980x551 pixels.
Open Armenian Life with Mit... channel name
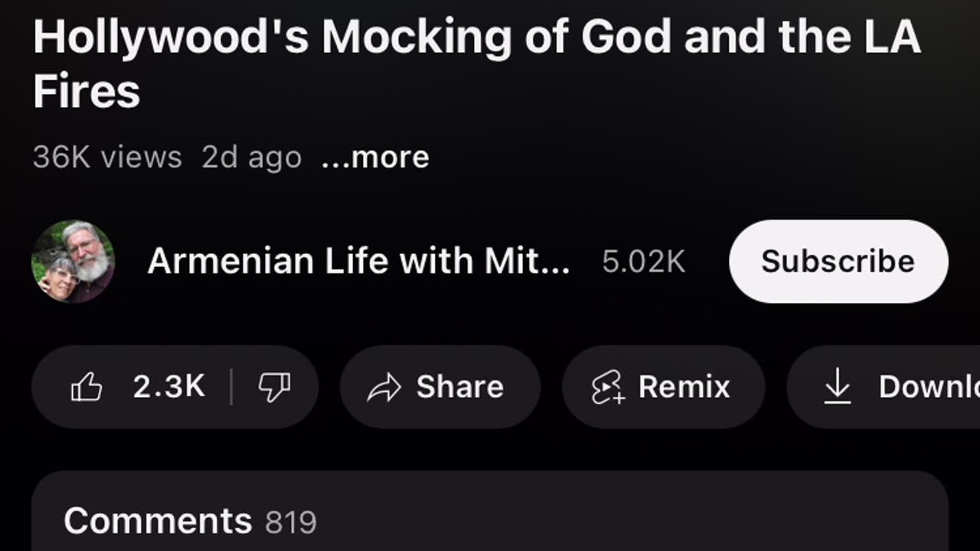coord(358,262)
